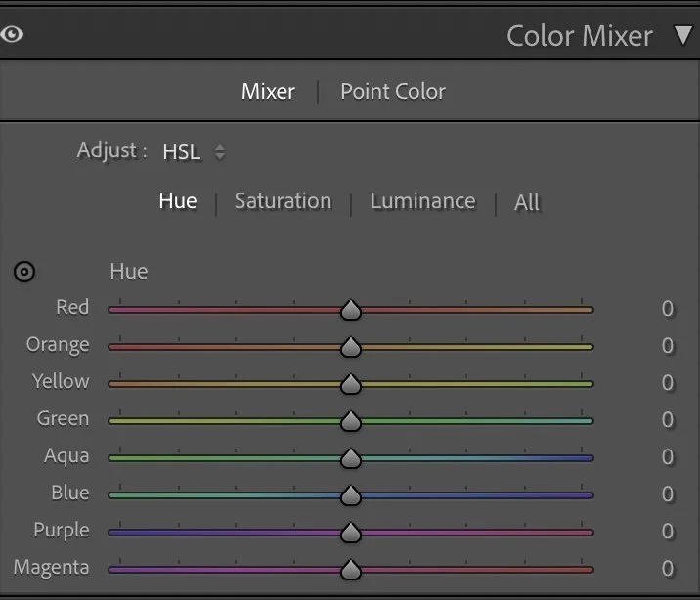Click the Red slider label
The image size is (700, 600).
tap(72, 307)
